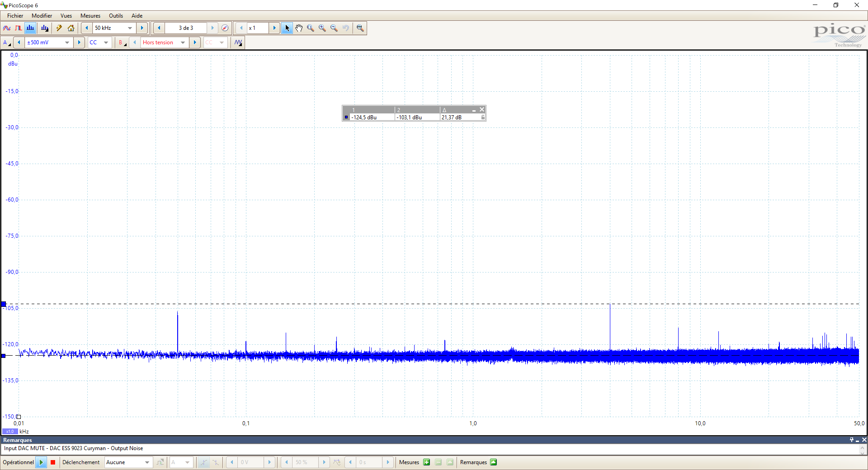Click the -124,5 dBu ruler value
The height and width of the screenshot is (470, 868).
pyautogui.click(x=364, y=117)
